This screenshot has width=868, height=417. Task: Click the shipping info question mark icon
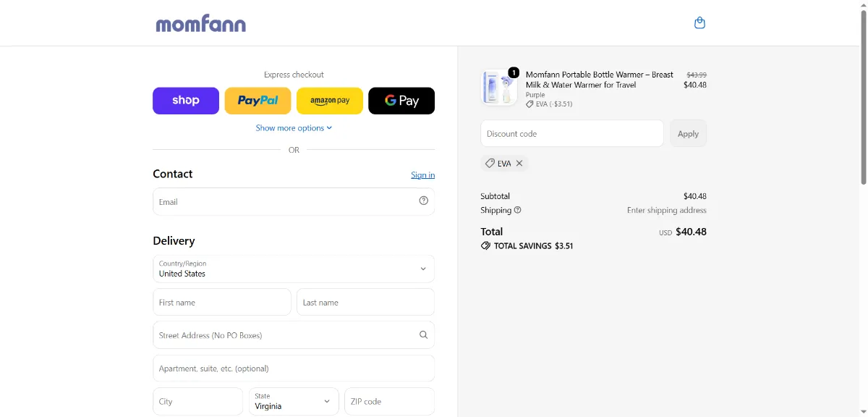pos(518,210)
